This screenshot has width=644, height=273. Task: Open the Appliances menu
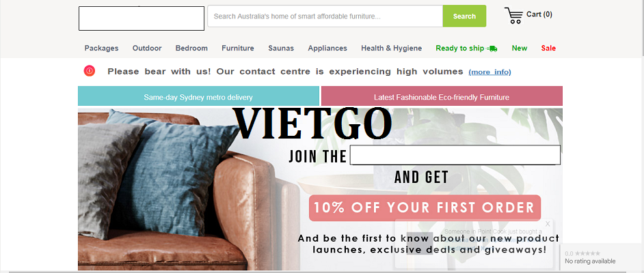click(x=327, y=48)
